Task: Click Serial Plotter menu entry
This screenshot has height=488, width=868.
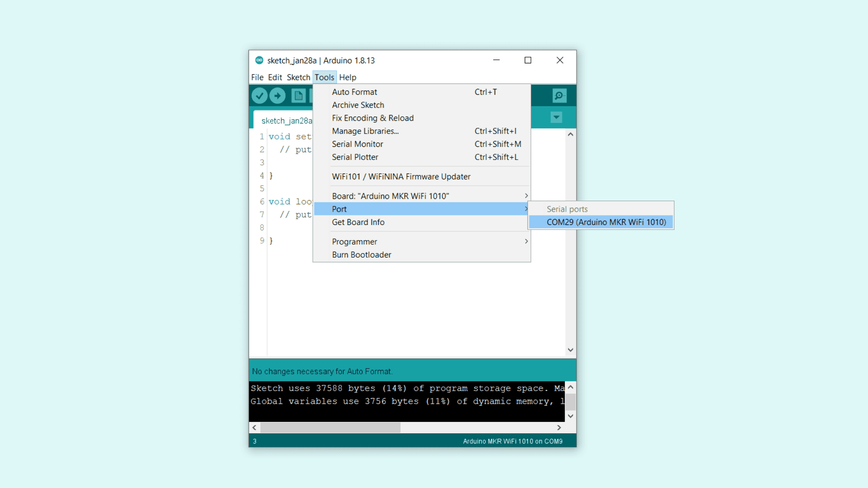Action: click(x=355, y=157)
